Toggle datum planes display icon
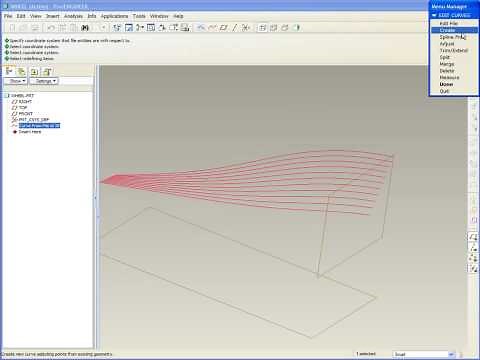 [224, 28]
